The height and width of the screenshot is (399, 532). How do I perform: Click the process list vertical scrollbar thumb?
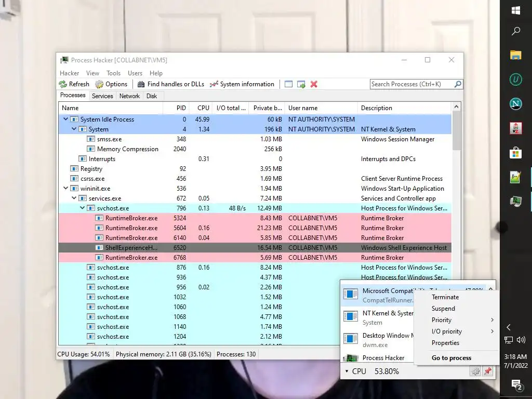[456, 131]
